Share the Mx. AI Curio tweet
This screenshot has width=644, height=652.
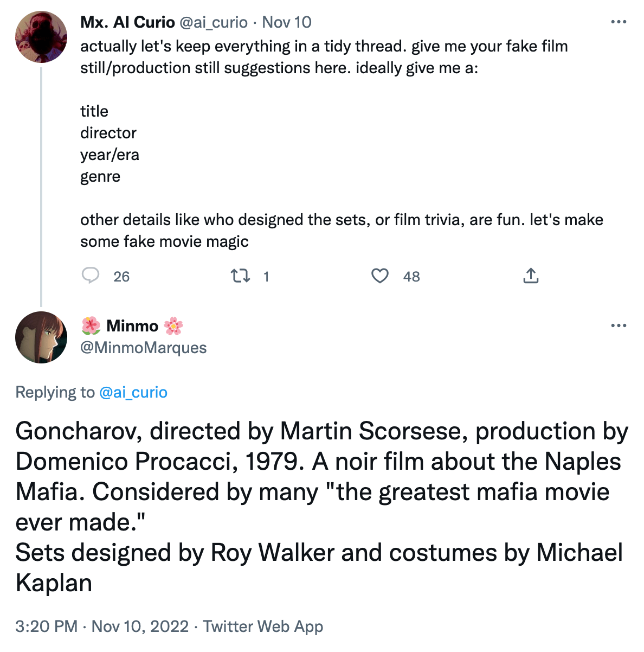pyautogui.click(x=531, y=276)
